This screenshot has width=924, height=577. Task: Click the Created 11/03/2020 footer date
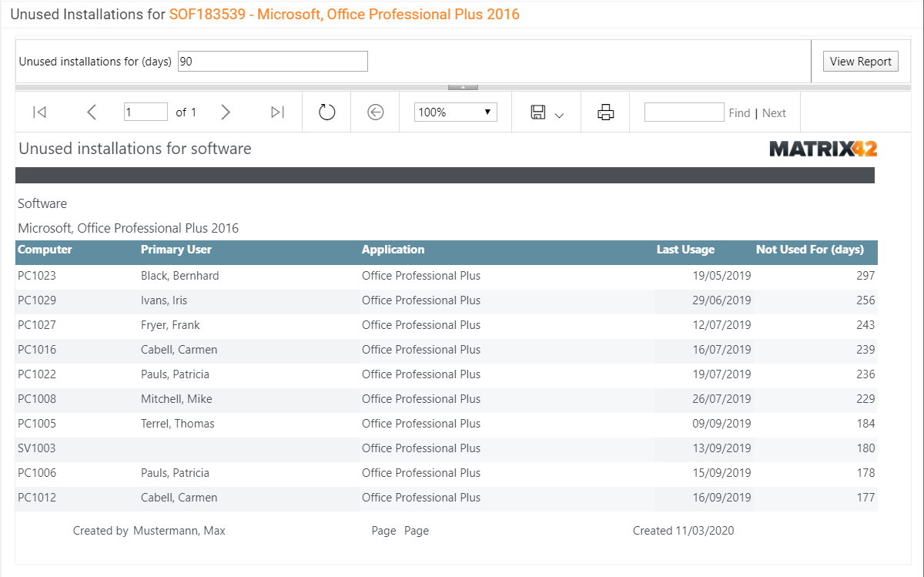pyautogui.click(x=684, y=531)
